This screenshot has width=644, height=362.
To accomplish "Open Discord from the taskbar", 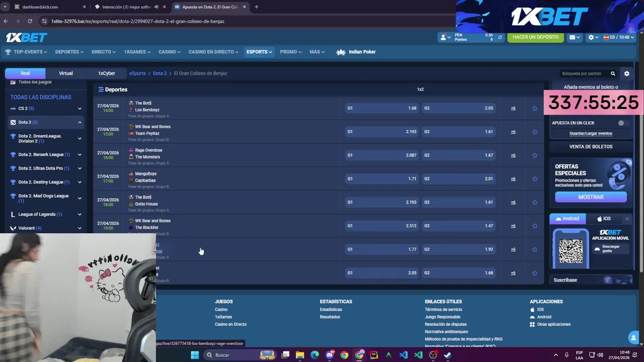I will [330, 355].
